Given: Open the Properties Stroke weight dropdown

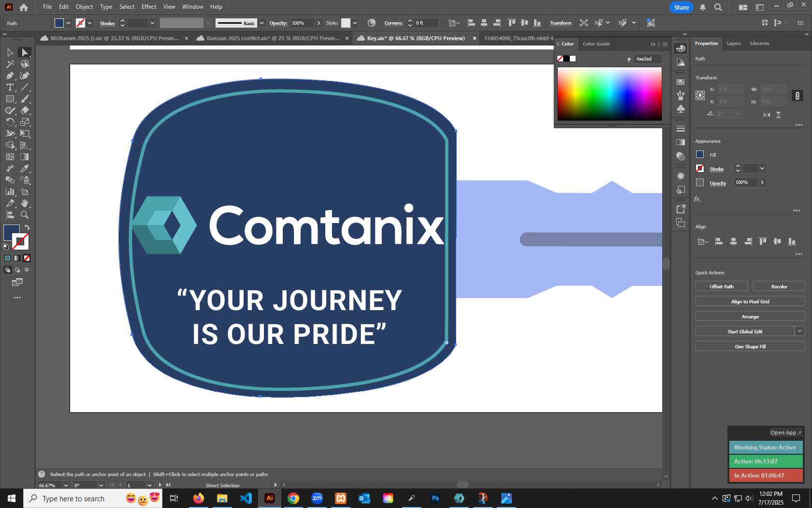Looking at the screenshot, I should (762, 168).
